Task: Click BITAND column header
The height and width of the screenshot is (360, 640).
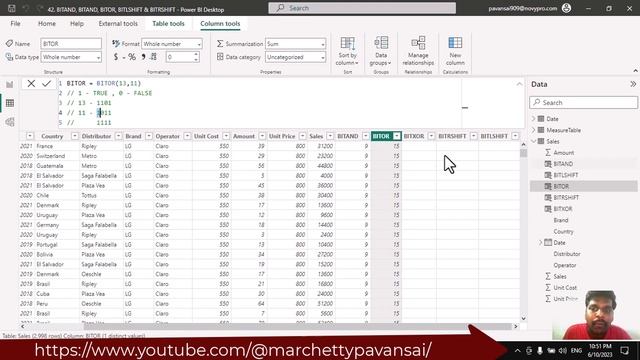Action: [x=348, y=136]
